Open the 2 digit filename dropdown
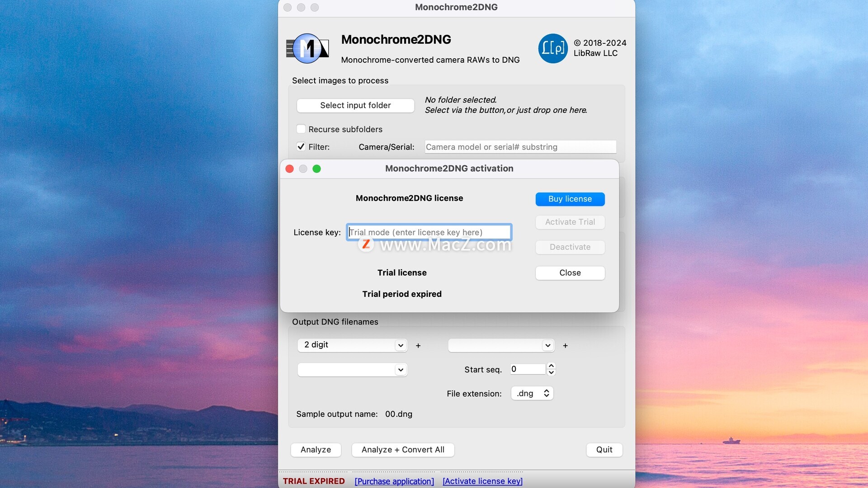Viewport: 868px width, 488px height. [352, 345]
